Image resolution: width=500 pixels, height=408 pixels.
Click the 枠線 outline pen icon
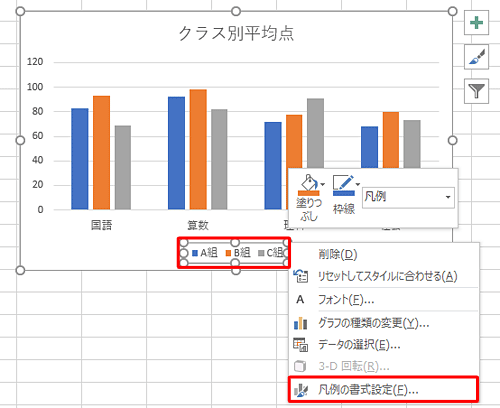coord(344,185)
